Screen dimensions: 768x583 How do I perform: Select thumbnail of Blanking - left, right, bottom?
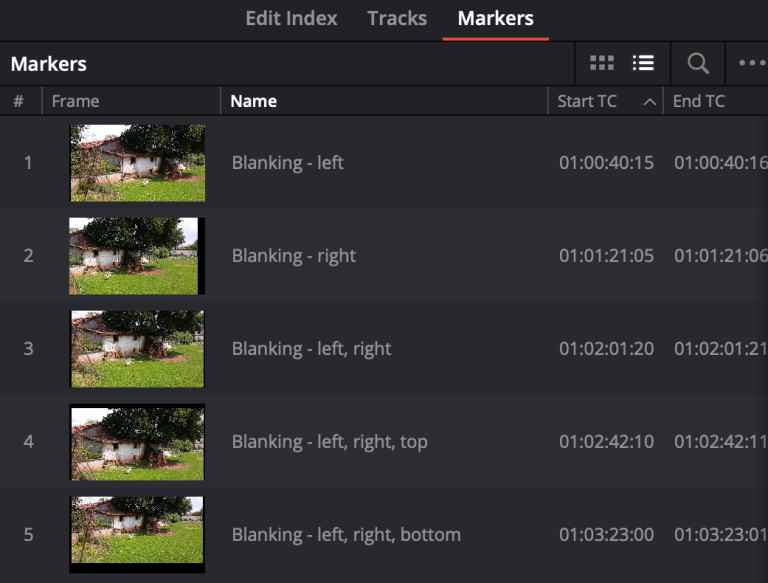[x=137, y=535]
